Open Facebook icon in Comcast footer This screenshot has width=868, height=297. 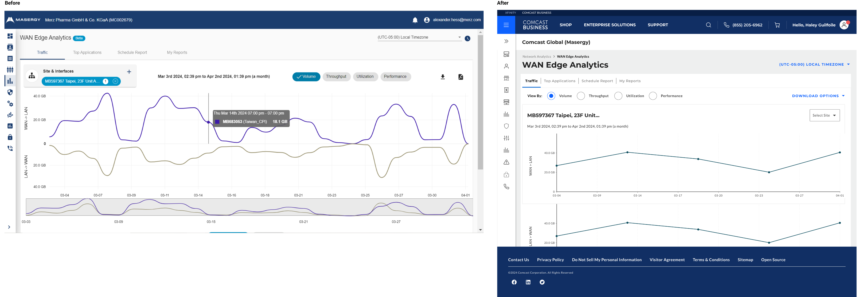coord(514,282)
